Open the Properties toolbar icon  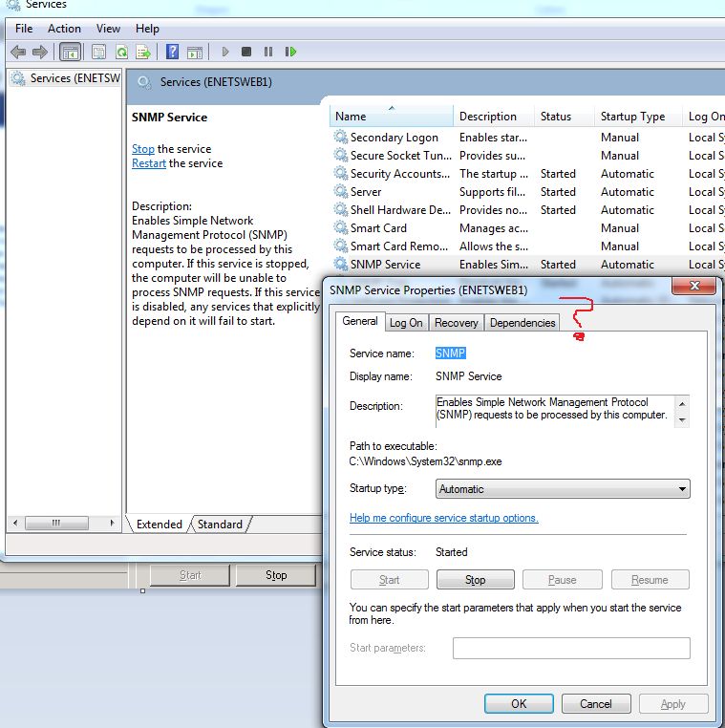tap(99, 52)
